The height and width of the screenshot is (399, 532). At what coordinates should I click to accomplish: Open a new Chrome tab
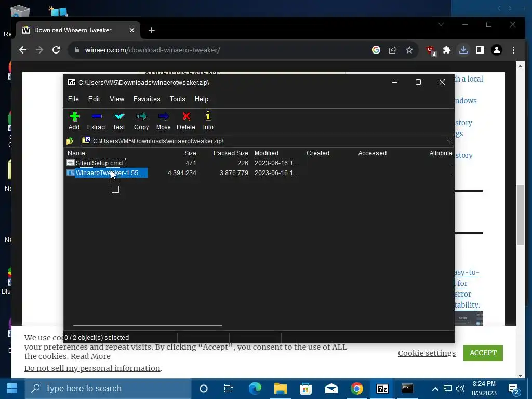pyautogui.click(x=152, y=30)
